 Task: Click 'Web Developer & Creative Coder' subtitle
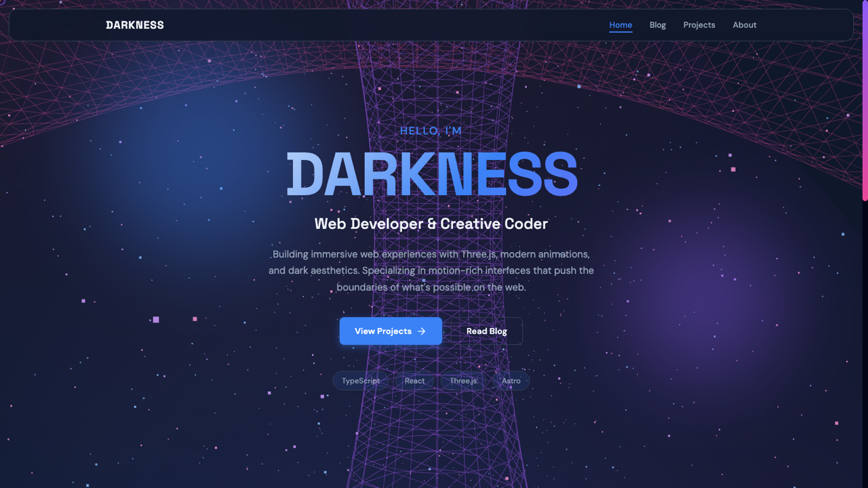[x=431, y=224]
